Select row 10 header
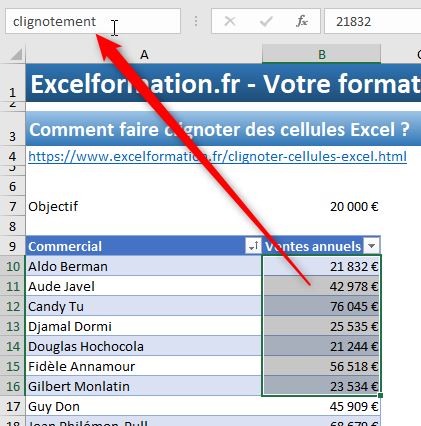Viewport: 421px width, 426px height. [x=13, y=266]
